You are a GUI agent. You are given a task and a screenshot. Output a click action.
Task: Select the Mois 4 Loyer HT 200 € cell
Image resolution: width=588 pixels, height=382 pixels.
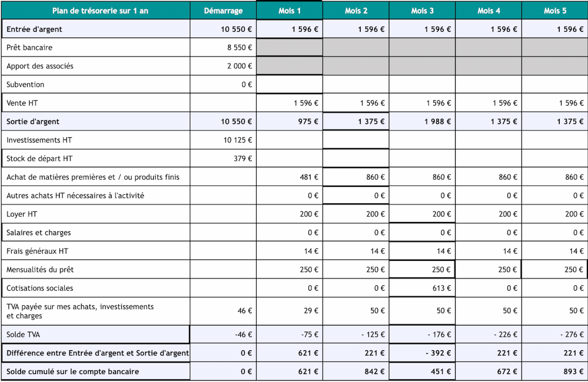tap(488, 214)
